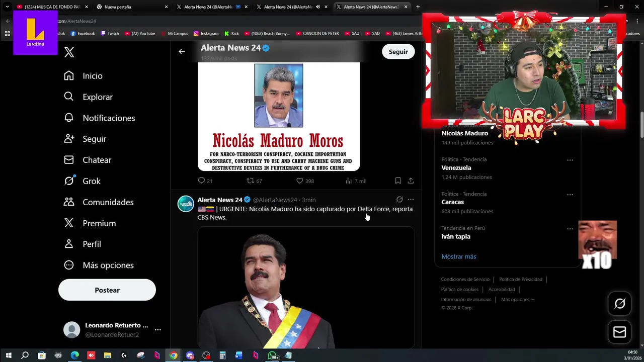Open Kick bookmark
Screen dimensions: 644x362
(x=231, y=34)
